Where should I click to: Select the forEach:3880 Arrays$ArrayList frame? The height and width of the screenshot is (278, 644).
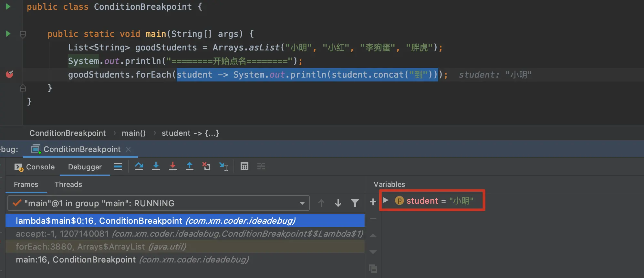tap(185, 247)
